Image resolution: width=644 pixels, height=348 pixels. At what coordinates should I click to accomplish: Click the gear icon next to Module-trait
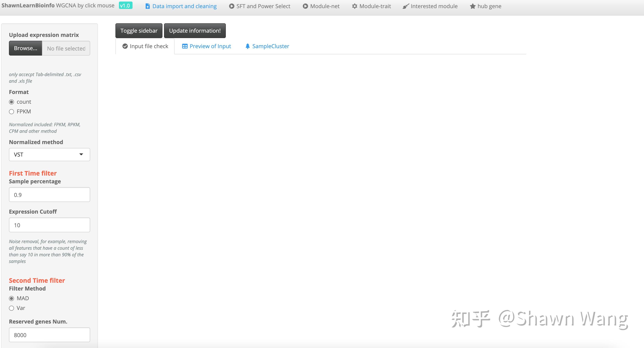[x=354, y=6]
